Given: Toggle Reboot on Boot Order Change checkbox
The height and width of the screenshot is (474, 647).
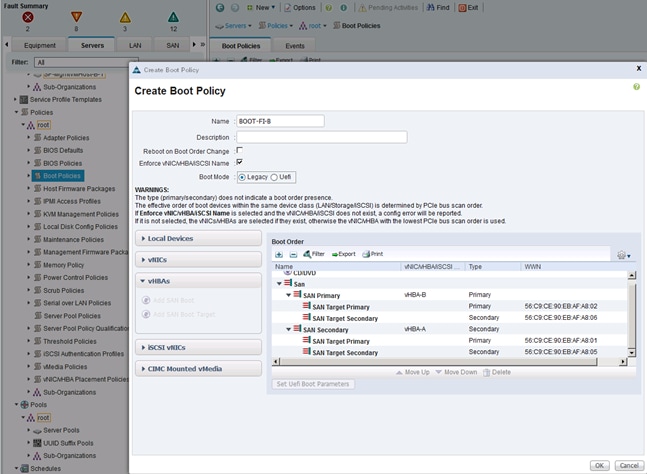Looking at the screenshot, I should pyautogui.click(x=239, y=150).
